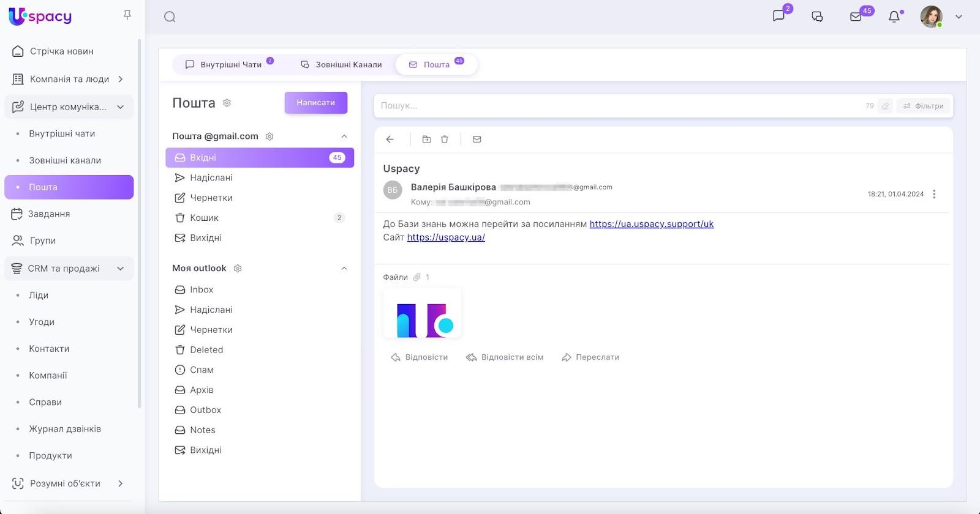Select Пошта in sidebar
980x514 pixels.
pos(69,187)
